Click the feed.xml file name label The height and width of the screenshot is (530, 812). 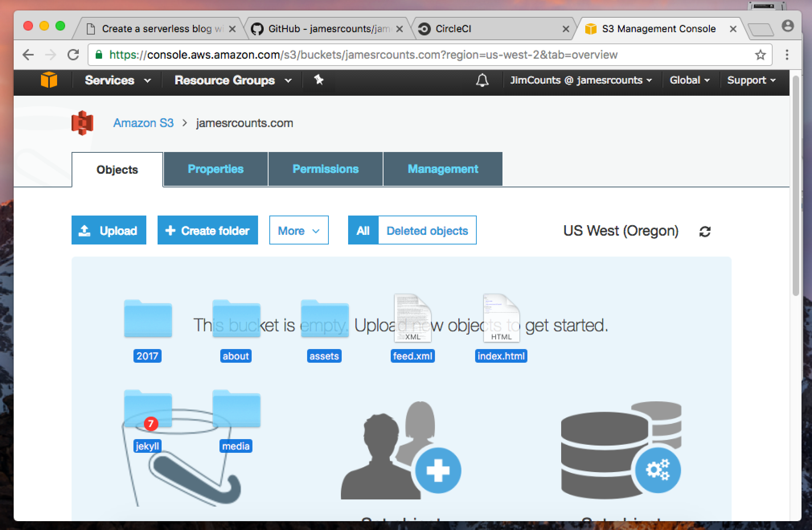pos(413,356)
